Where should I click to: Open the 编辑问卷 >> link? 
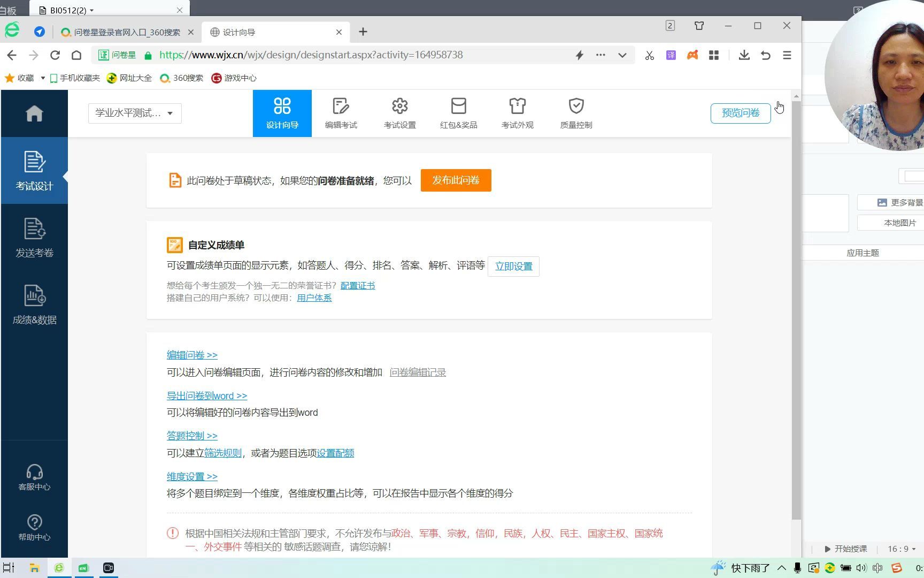click(192, 355)
